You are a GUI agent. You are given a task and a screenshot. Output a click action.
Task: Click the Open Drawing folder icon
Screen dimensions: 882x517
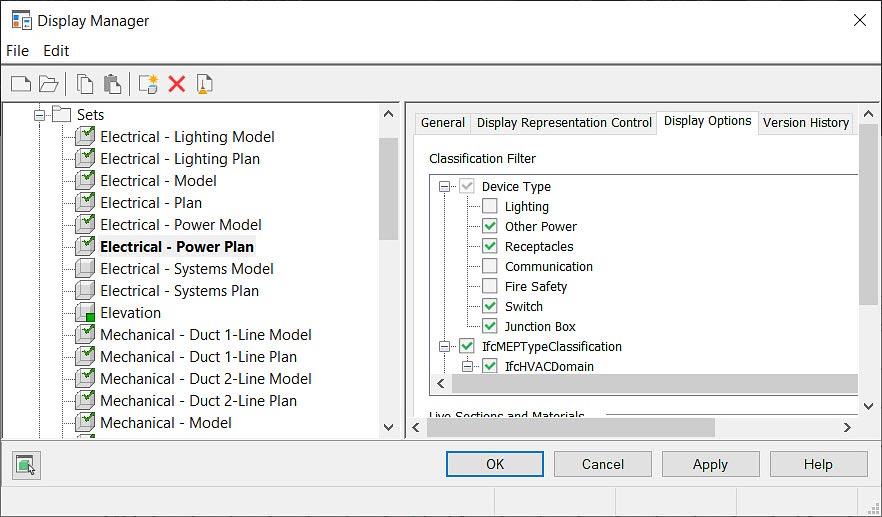(x=49, y=84)
